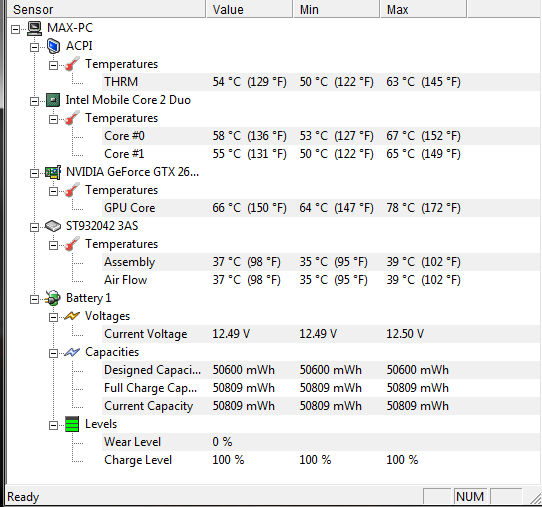Click the window resize grip corner
Viewport: 542px width, 507px height.
tap(535, 498)
